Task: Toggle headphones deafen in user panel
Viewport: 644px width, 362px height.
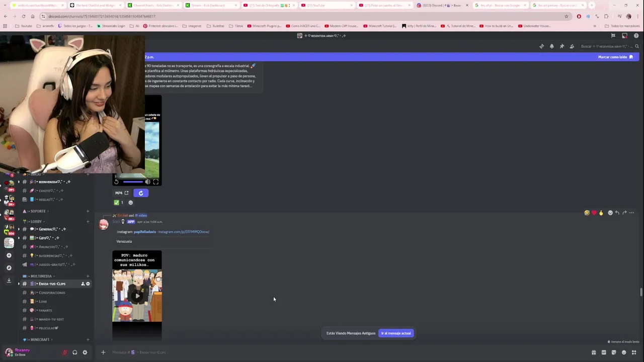Action: [74, 352]
